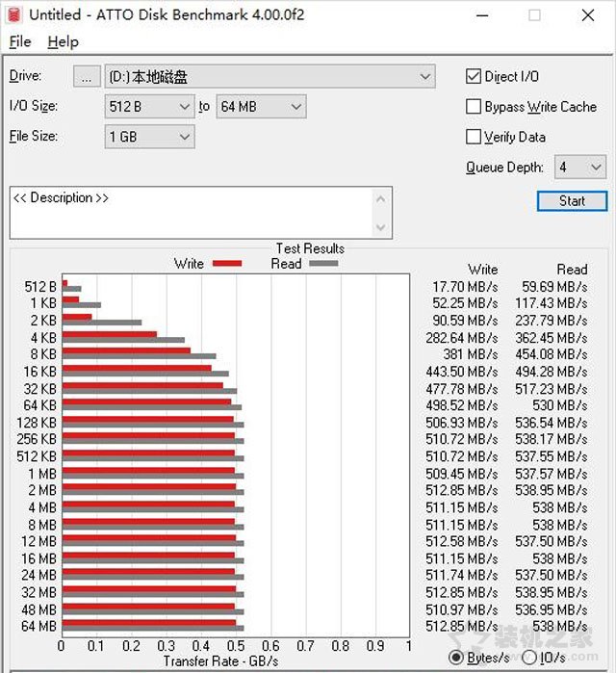Click read value 237.79 MB/s
Image resolution: width=616 pixels, height=673 pixels.
[552, 321]
